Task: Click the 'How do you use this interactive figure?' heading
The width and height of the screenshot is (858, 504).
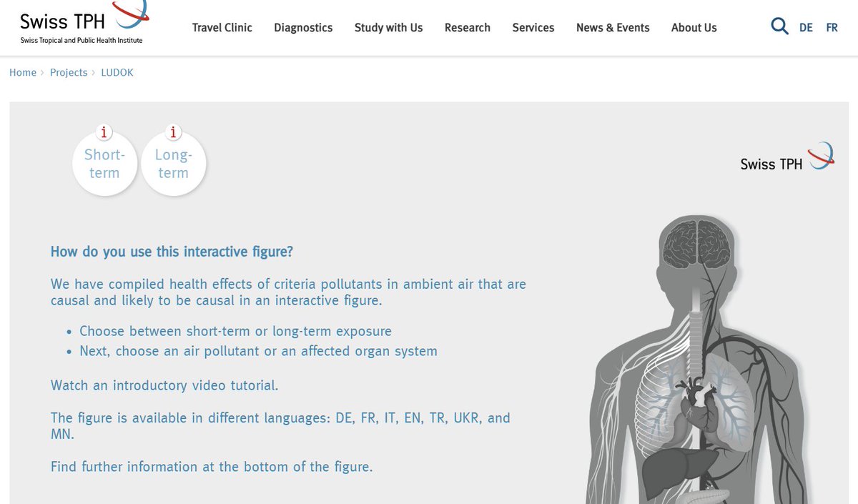Action: pos(172,252)
